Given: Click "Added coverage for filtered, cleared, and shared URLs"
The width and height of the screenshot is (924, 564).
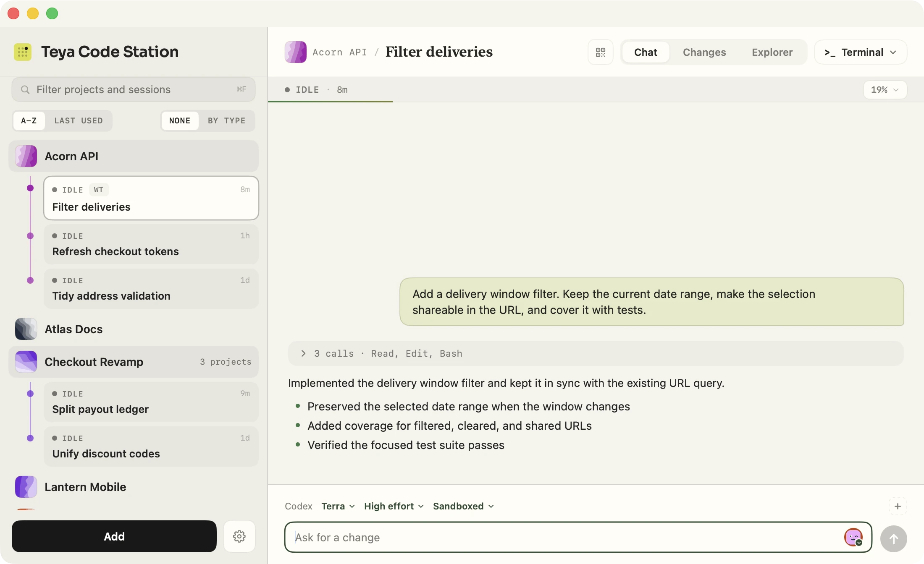Looking at the screenshot, I should click(x=449, y=426).
